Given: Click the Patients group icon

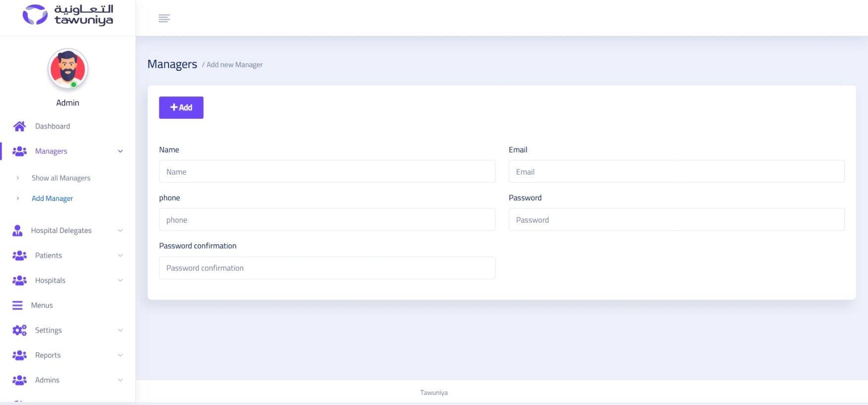Looking at the screenshot, I should click(x=20, y=256).
